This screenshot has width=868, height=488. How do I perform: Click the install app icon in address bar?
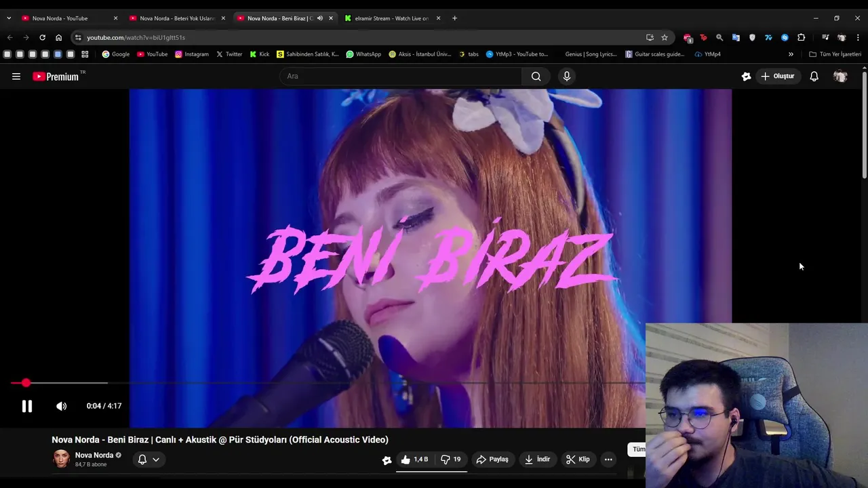click(x=650, y=37)
